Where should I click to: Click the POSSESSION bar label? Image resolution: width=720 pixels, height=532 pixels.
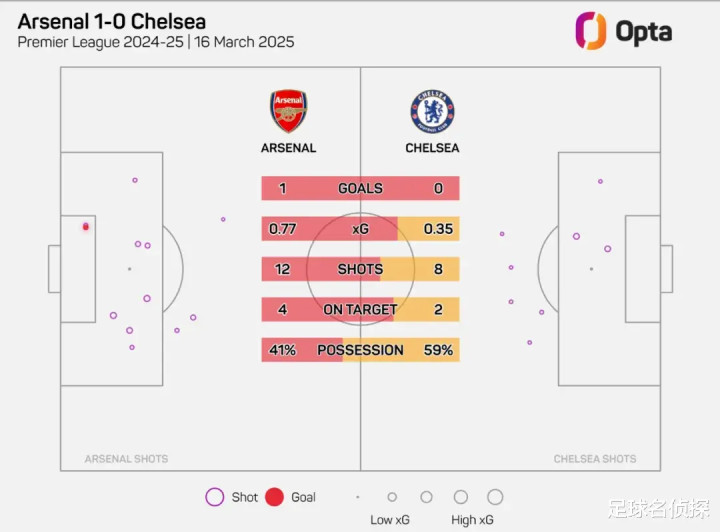click(x=360, y=350)
